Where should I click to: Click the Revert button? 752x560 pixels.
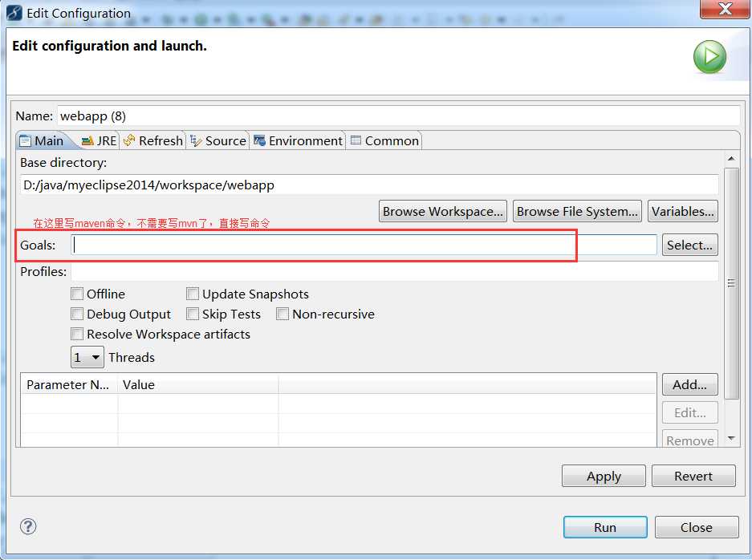coord(693,476)
